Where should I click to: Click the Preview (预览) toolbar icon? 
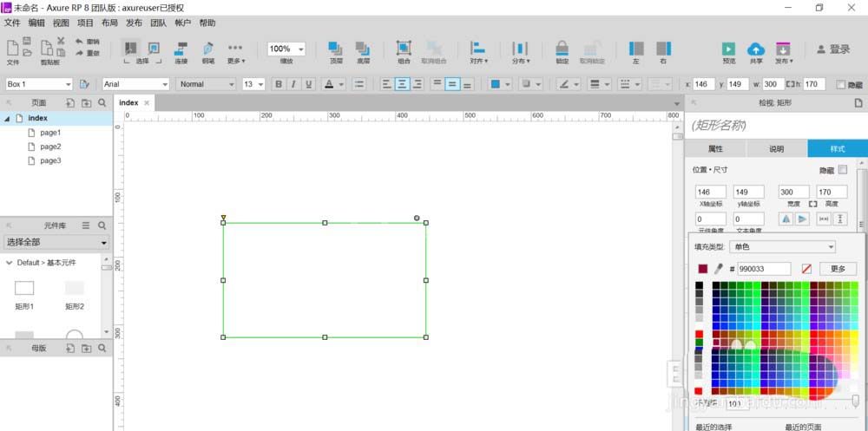coord(729,49)
